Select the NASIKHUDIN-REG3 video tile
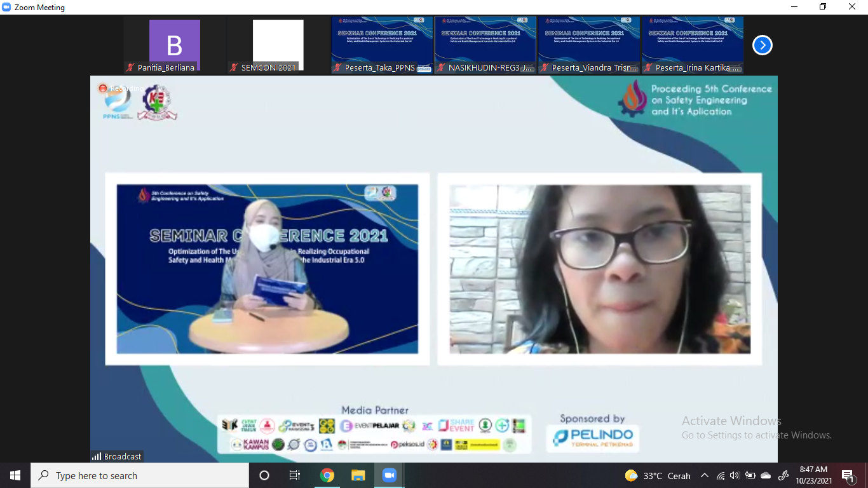The height and width of the screenshot is (488, 868). pos(485,45)
